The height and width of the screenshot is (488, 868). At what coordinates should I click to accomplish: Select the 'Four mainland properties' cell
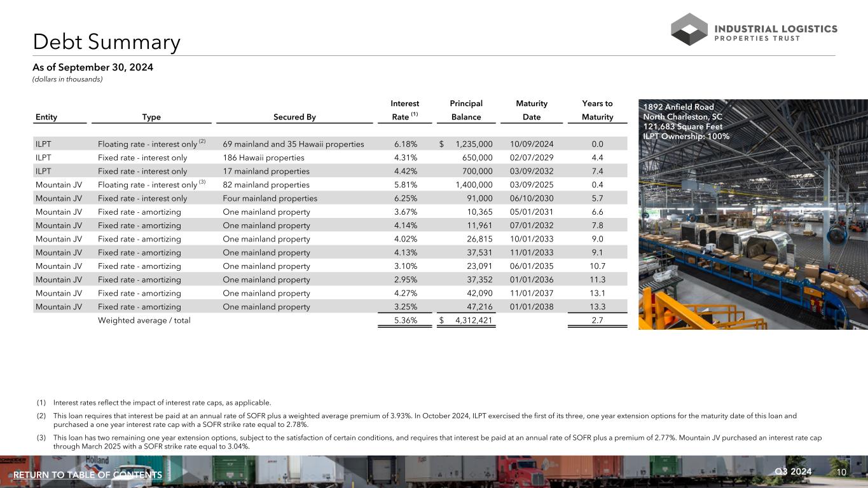(x=270, y=198)
